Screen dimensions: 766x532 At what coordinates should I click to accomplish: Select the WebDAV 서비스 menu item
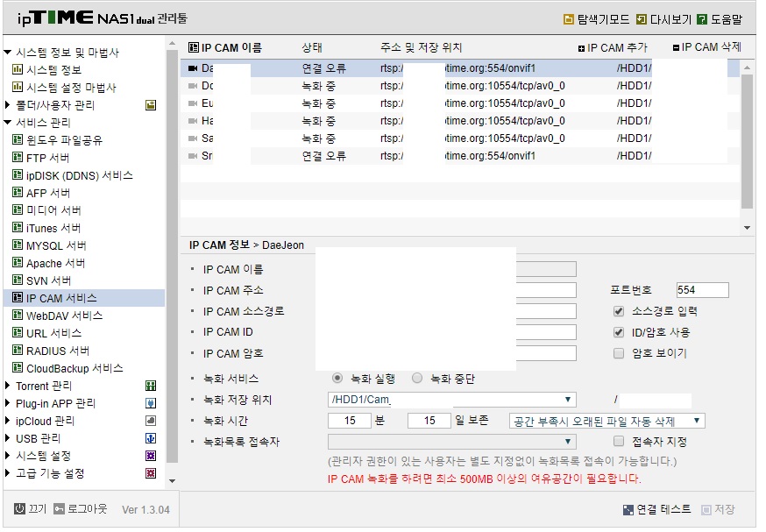pyautogui.click(x=64, y=316)
